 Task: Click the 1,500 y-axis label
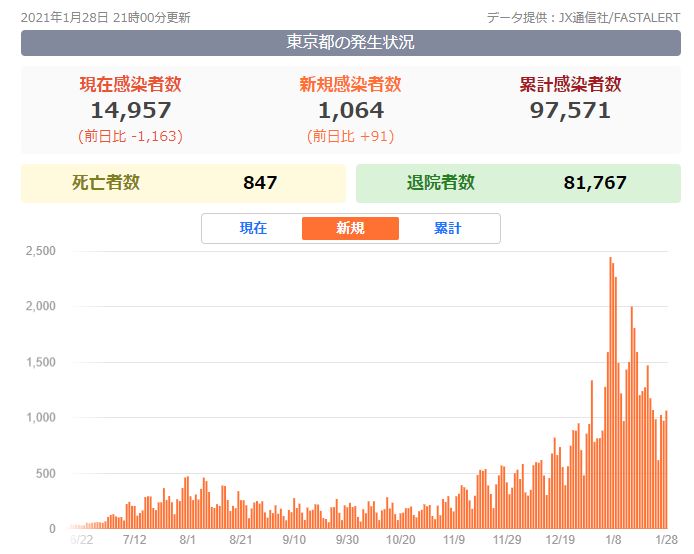[x=41, y=362]
